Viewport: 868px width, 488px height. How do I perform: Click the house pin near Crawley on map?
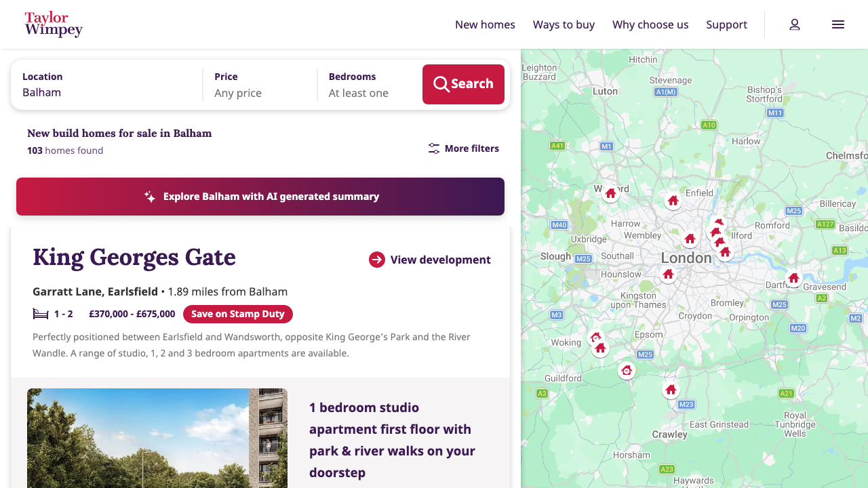[670, 389]
